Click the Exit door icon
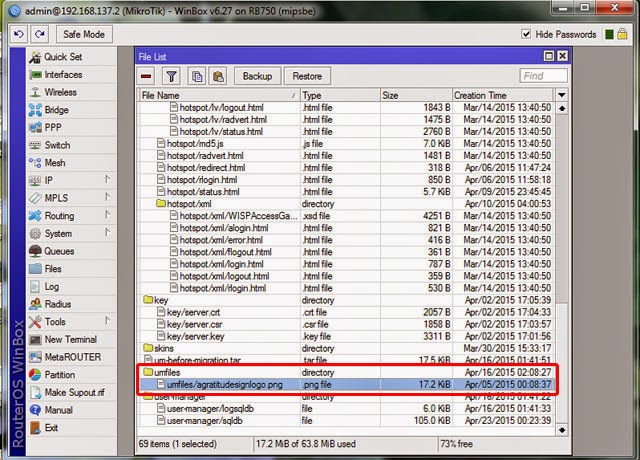 [x=35, y=428]
